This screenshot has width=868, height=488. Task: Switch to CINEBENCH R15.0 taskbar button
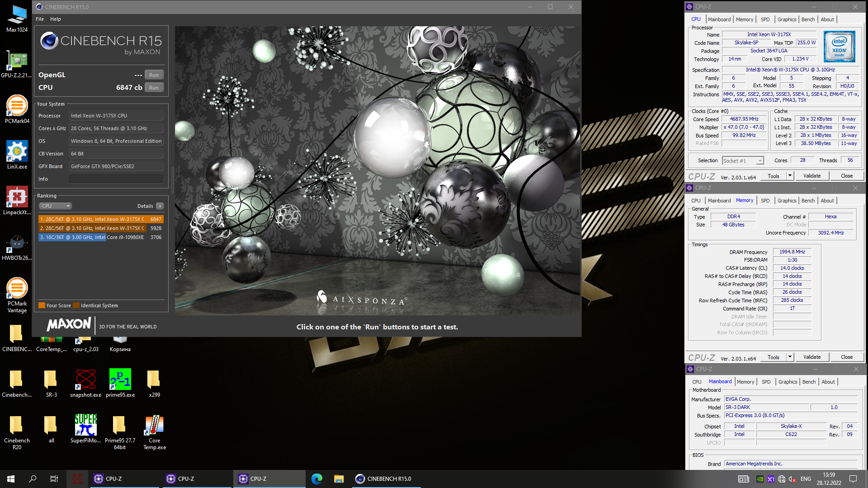387,479
